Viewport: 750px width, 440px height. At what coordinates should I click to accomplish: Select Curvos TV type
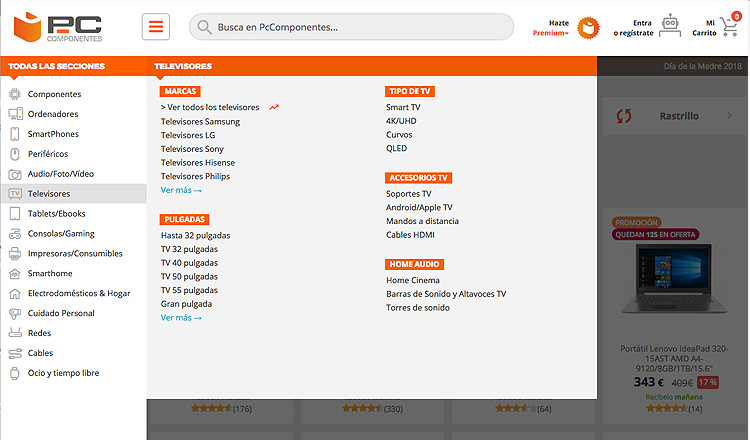pos(399,135)
